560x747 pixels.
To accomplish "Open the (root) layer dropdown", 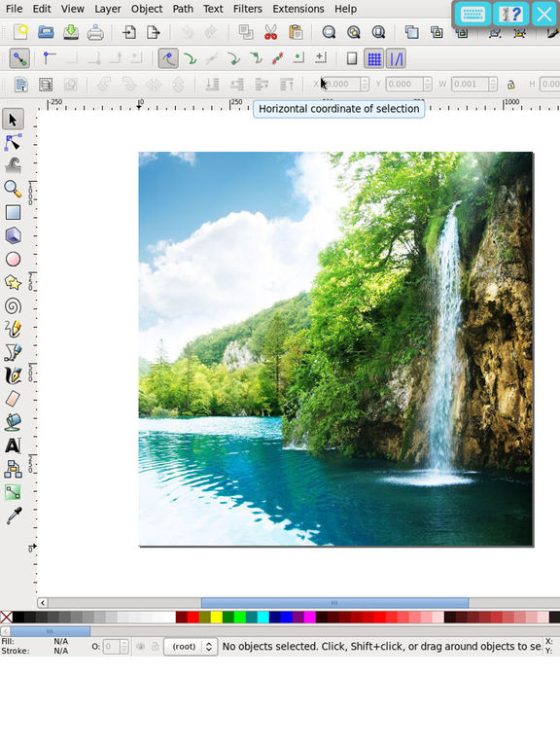I will (x=191, y=647).
